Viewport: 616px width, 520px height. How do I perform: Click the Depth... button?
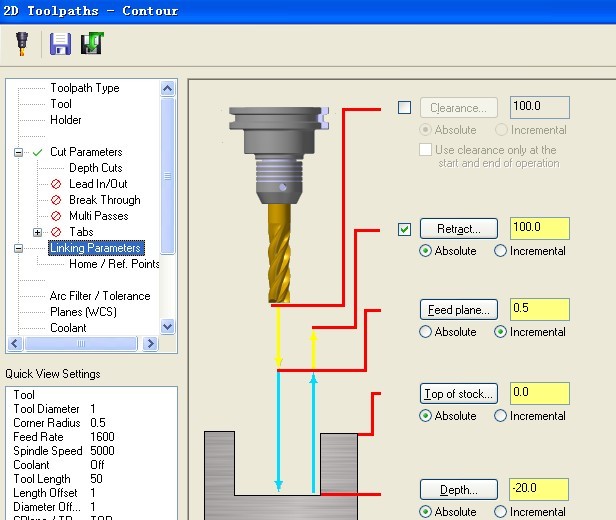[459, 490]
